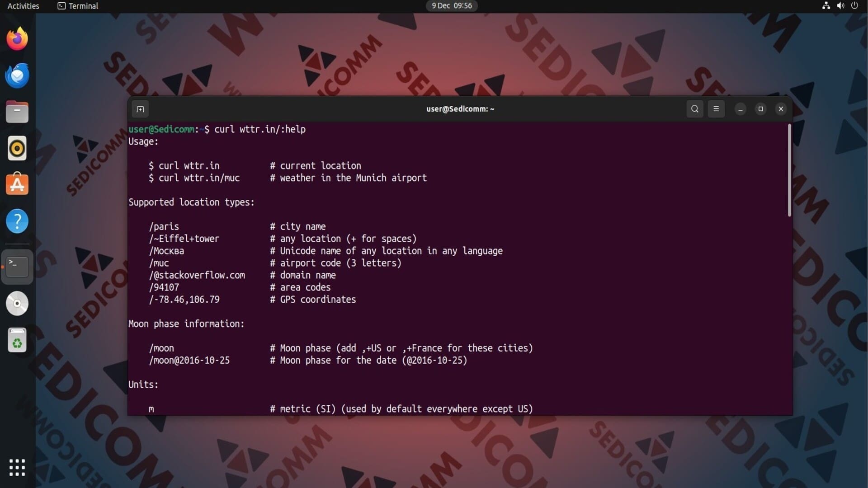Click the '# metric (SI)' comment line
Image resolution: width=868 pixels, height=488 pixels.
[401, 409]
